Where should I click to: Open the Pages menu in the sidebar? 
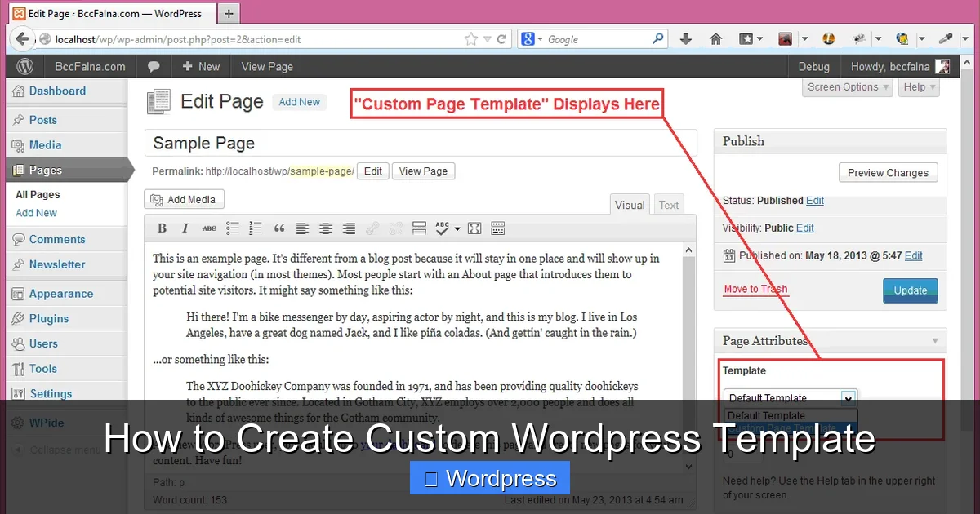(49, 170)
